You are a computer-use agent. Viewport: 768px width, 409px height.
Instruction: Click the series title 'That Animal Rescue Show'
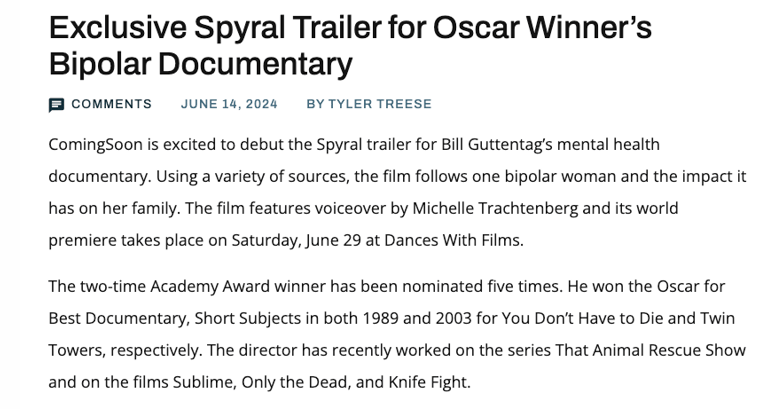tap(650, 350)
